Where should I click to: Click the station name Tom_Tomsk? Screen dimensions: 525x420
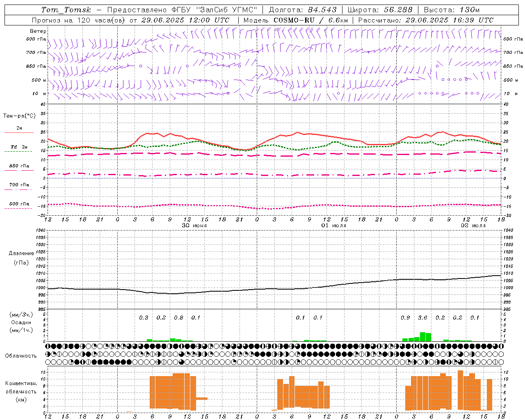pyautogui.click(x=66, y=10)
